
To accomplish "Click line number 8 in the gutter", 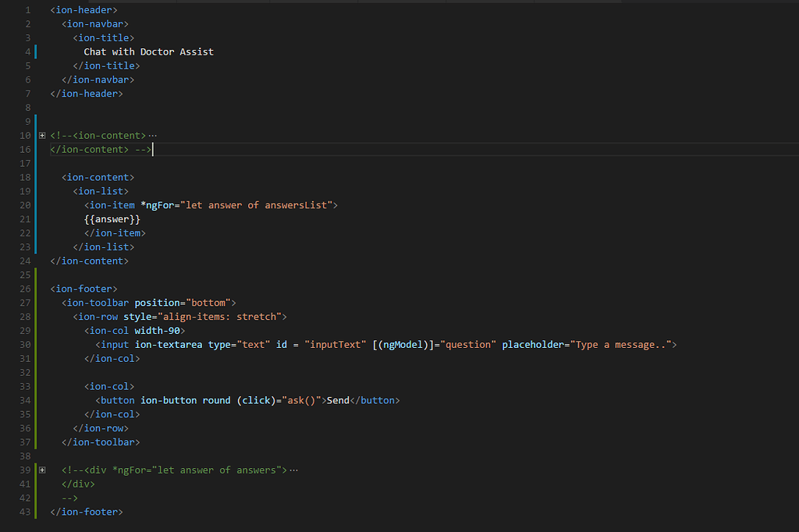I will click(28, 108).
